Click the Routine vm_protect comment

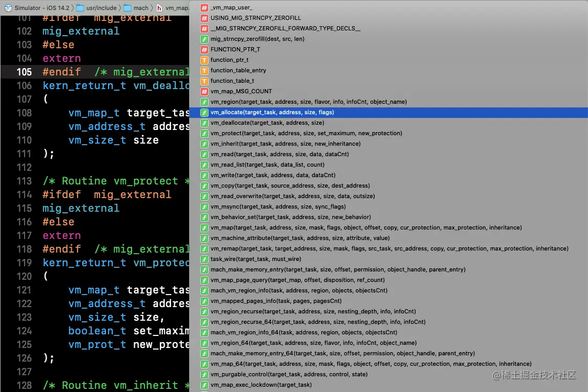(116, 181)
